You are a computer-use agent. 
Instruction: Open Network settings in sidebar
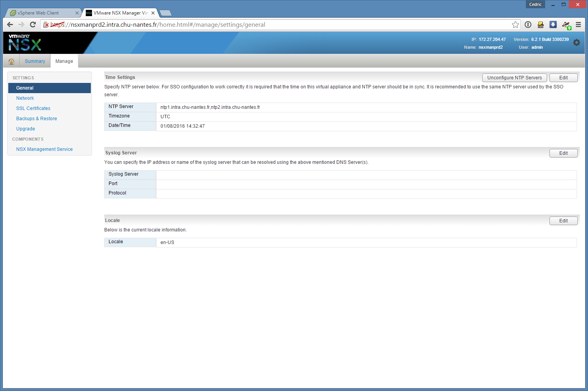click(25, 98)
